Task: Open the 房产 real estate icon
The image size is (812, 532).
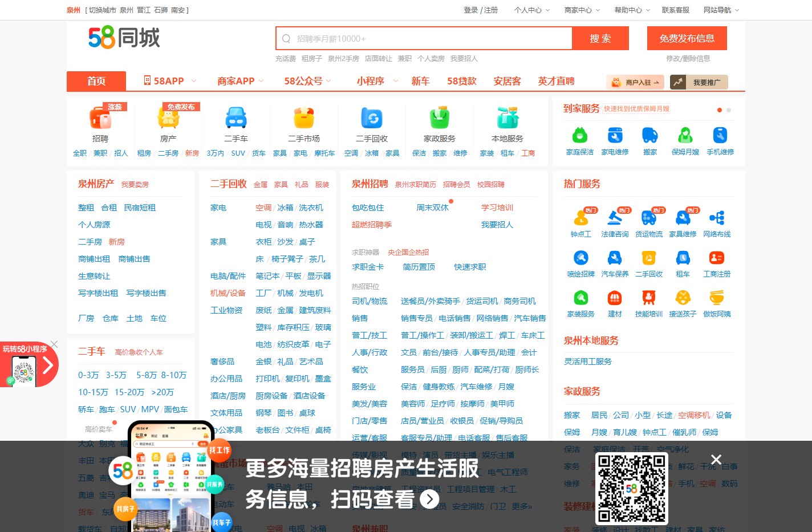Action: (168, 118)
